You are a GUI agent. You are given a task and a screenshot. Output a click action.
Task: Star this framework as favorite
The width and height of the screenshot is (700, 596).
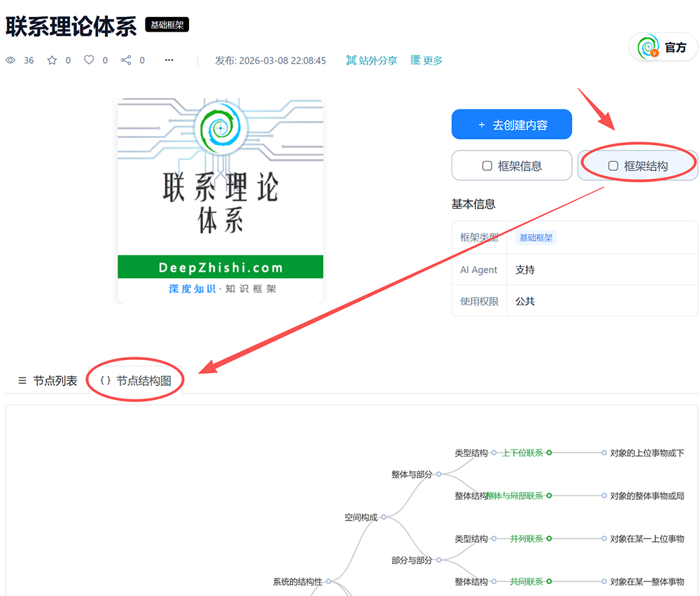coord(52,60)
